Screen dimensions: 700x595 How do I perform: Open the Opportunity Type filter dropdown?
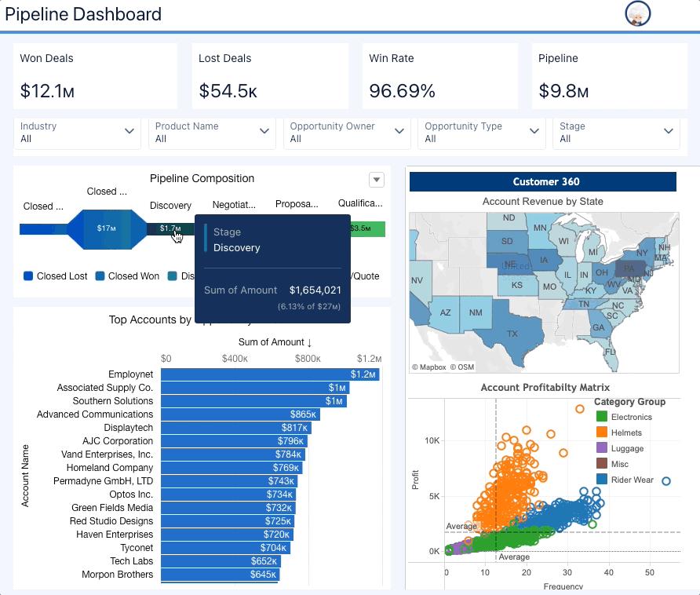(534, 133)
